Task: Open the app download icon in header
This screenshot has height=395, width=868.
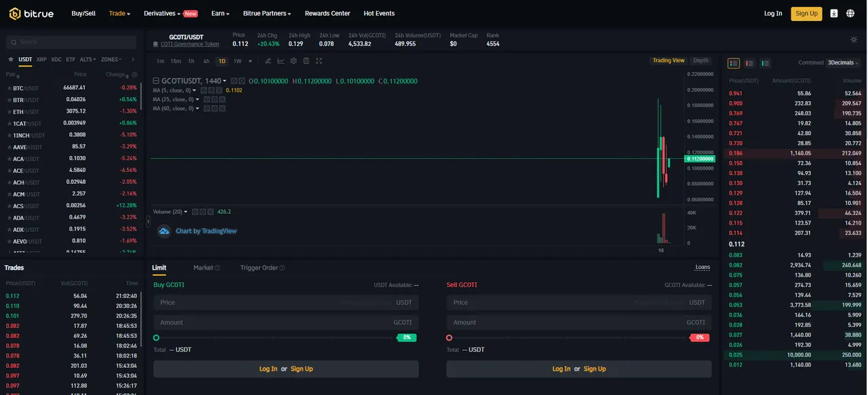Action: pyautogui.click(x=834, y=14)
